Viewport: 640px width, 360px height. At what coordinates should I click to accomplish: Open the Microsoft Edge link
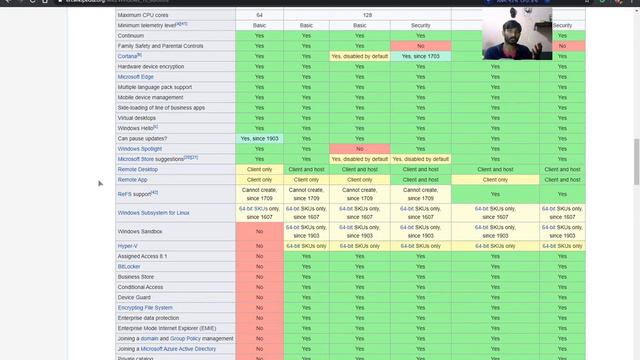(x=136, y=77)
